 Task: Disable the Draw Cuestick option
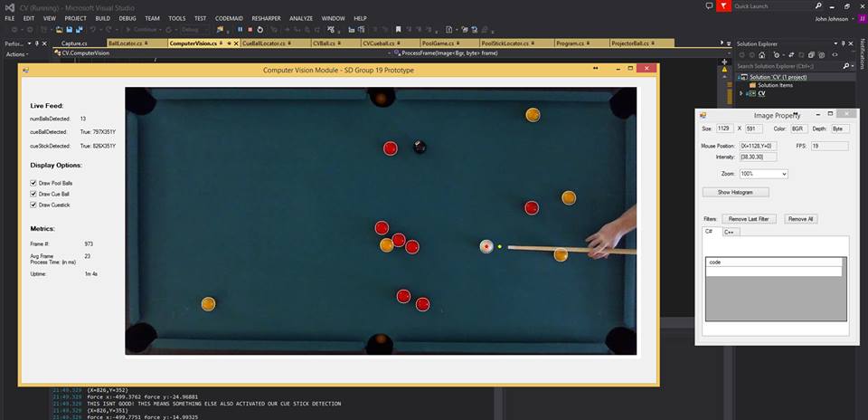pyautogui.click(x=33, y=205)
